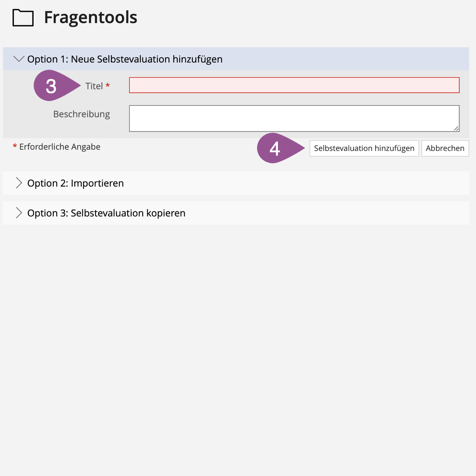Screen dimensions: 476x476
Task: Open the Option 2: Importieren section title
Action: coord(75,183)
